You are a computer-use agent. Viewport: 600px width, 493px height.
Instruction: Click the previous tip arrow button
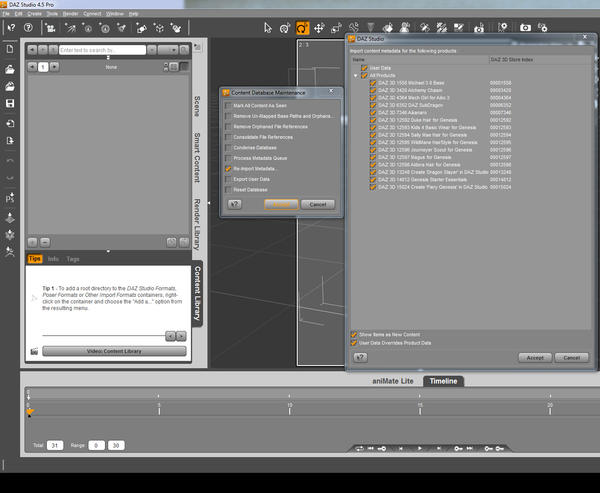tap(170, 336)
